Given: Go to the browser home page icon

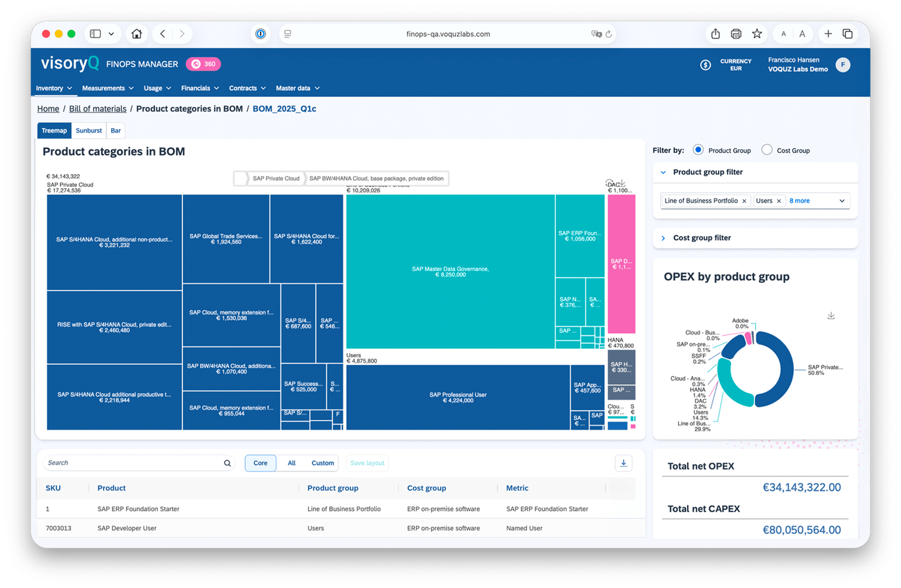Looking at the screenshot, I should coord(137,34).
